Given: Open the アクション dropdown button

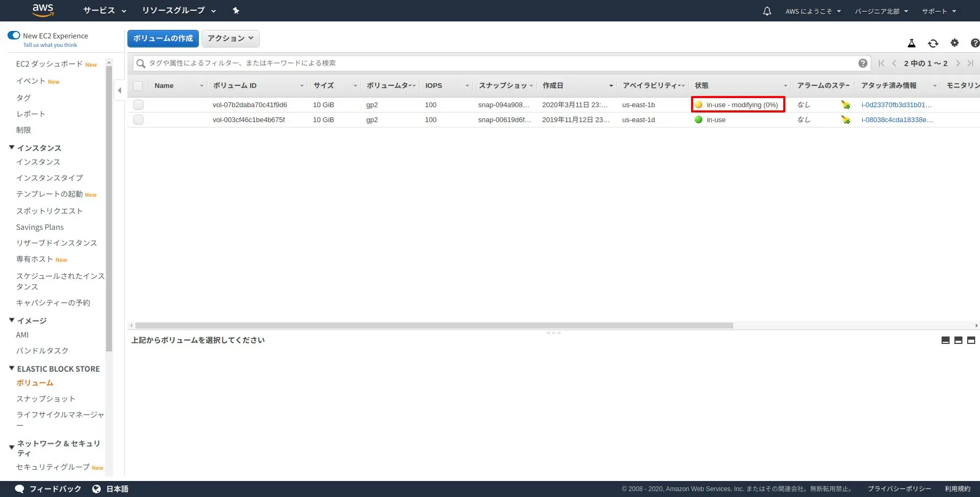Looking at the screenshot, I should [x=230, y=38].
